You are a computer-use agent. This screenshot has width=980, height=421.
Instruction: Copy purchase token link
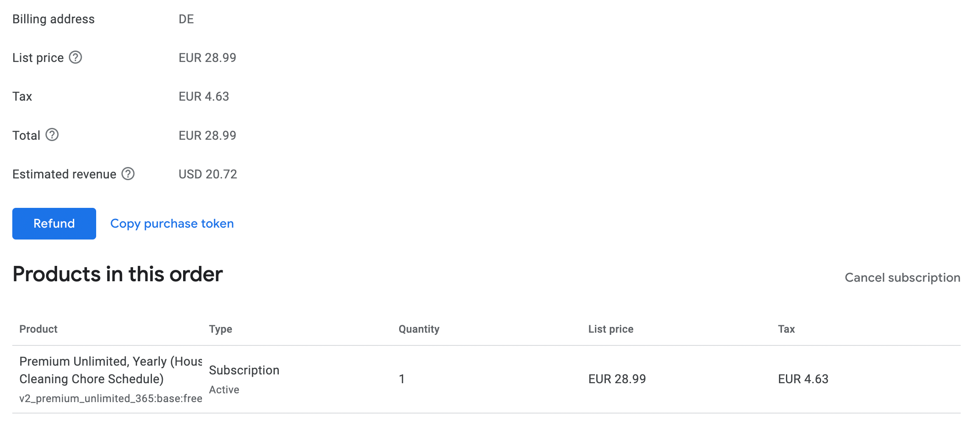(172, 224)
